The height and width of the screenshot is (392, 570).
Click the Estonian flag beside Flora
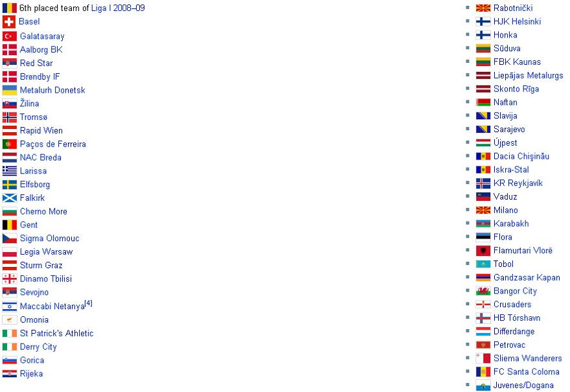tap(483, 237)
